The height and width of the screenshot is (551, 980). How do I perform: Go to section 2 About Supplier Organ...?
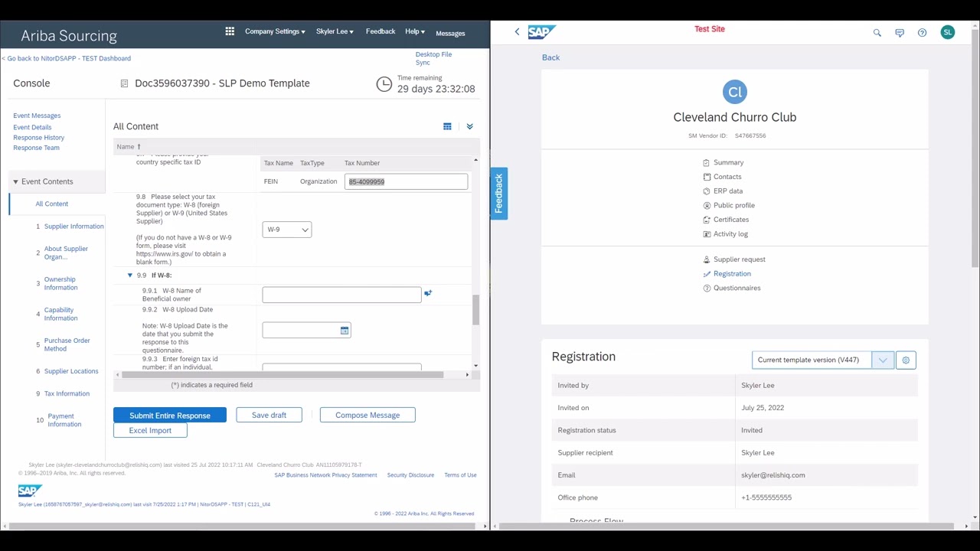[x=66, y=253]
